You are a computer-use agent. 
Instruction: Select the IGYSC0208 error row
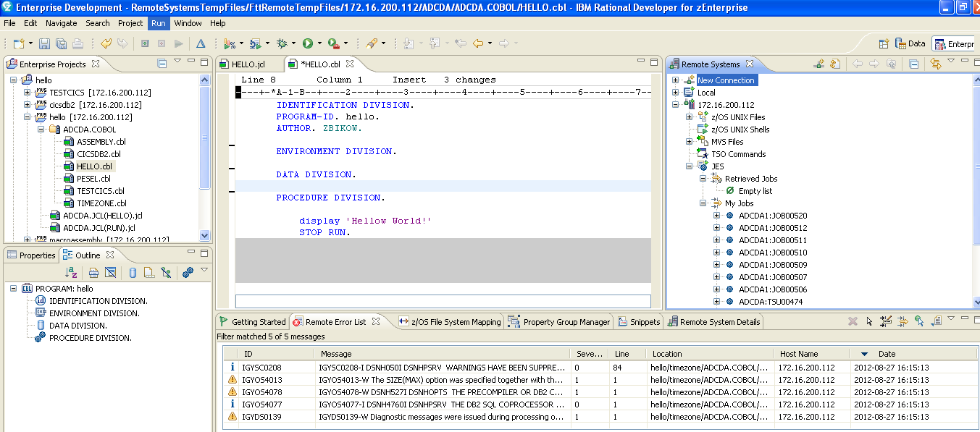(x=598, y=367)
